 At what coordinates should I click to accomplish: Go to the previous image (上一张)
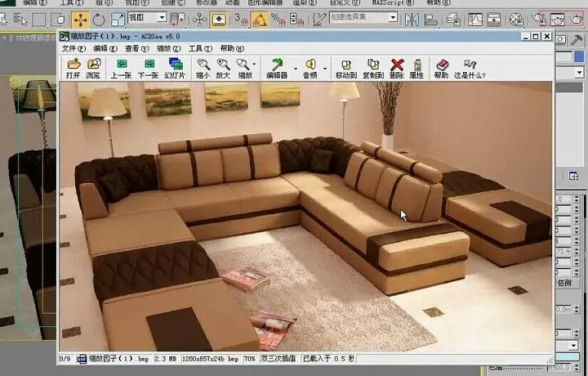(121, 68)
